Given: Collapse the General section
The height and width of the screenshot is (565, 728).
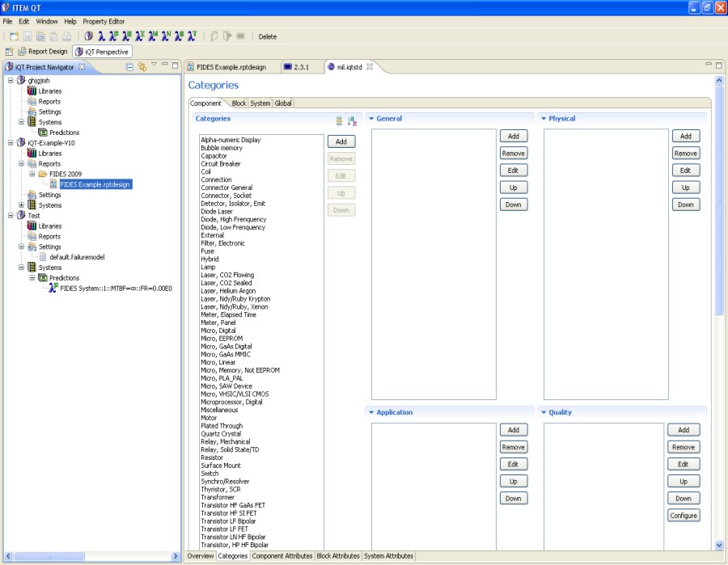Looking at the screenshot, I should click(371, 119).
